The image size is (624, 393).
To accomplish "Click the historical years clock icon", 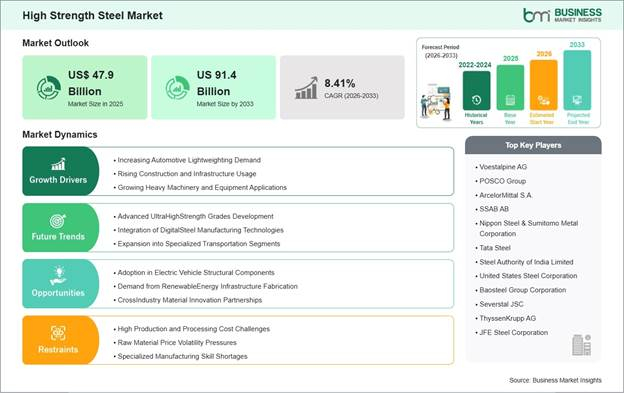I will click(476, 100).
